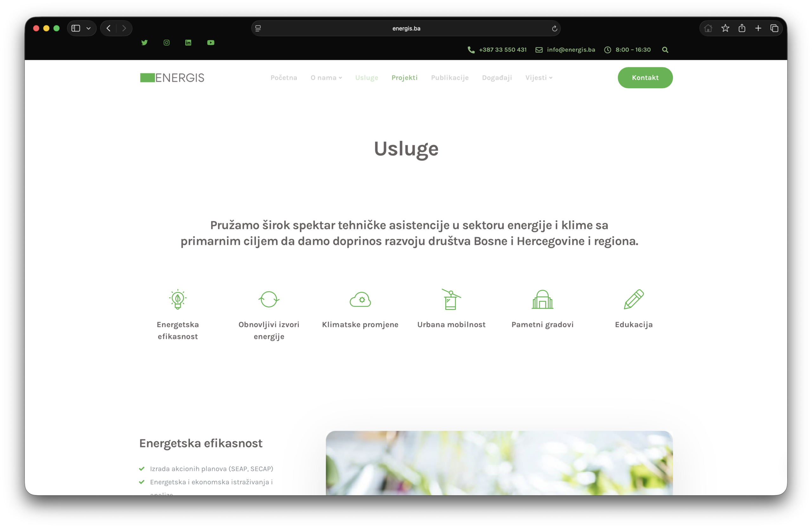812x528 pixels.
Task: Go to the Projekti menu item
Action: point(404,78)
